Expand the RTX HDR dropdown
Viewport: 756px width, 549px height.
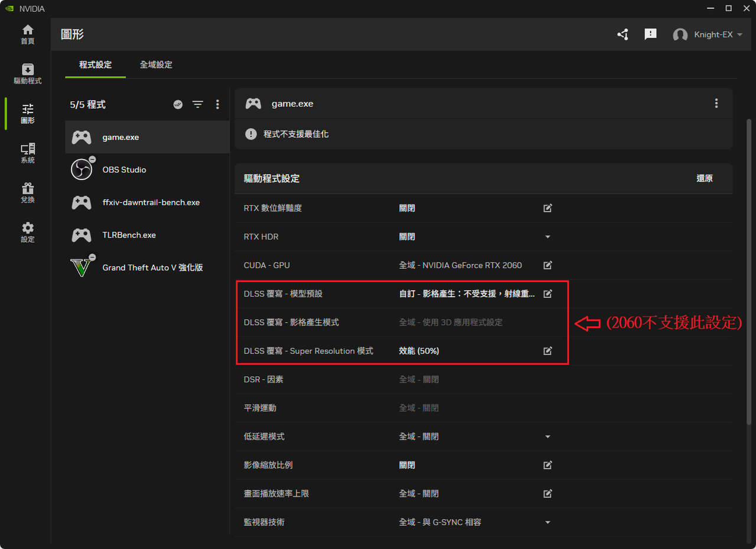[x=548, y=237]
